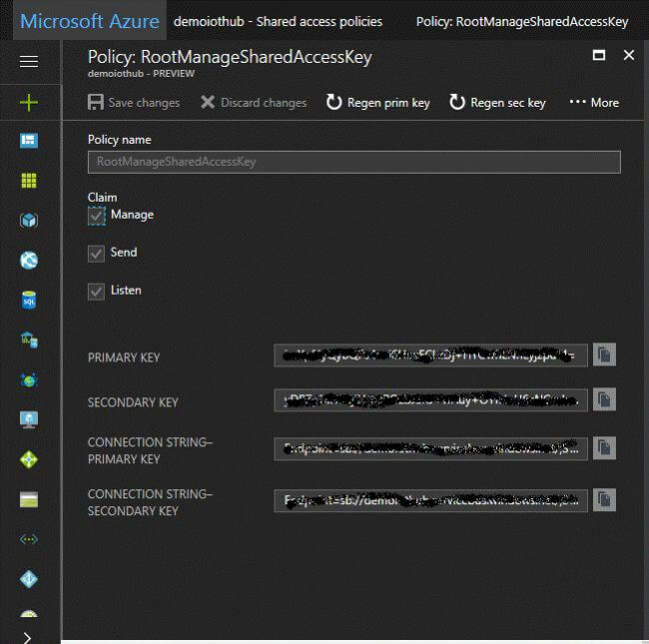649x644 pixels.
Task: Toggle the Manage claim checkbox
Action: coord(97,216)
